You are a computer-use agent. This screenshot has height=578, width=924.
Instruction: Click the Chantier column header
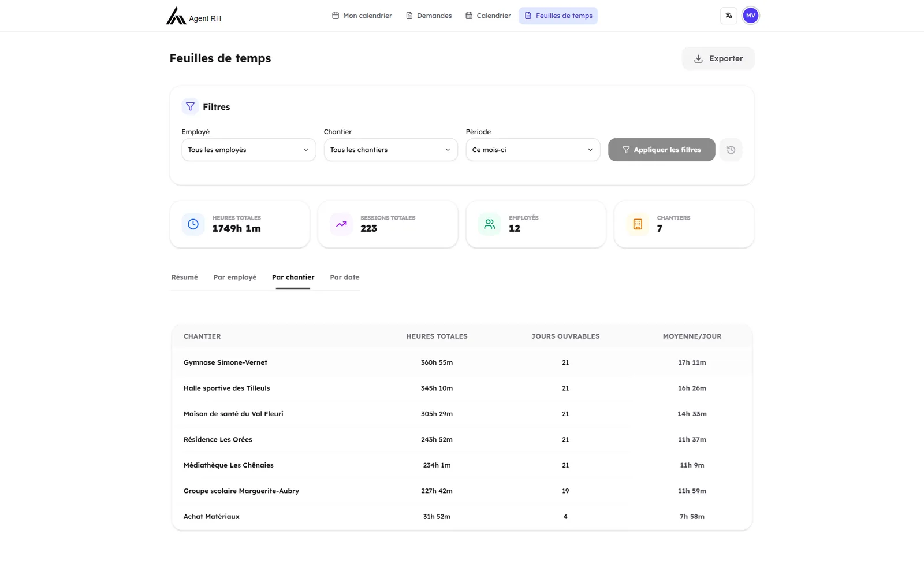202,336
